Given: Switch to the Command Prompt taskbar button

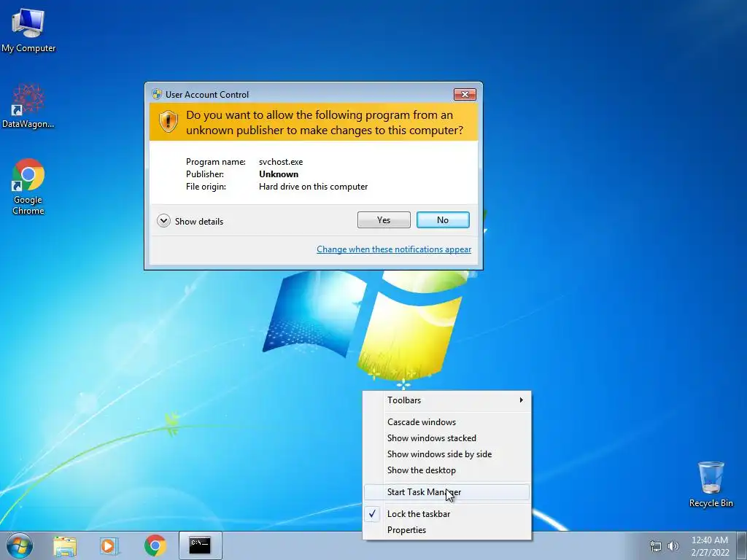Looking at the screenshot, I should tap(200, 545).
